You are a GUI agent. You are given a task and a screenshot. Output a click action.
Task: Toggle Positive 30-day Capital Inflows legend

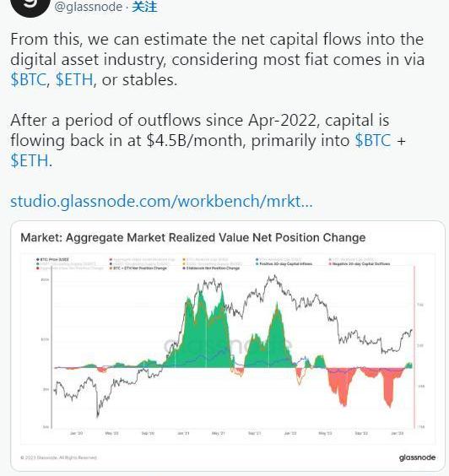click(x=284, y=264)
